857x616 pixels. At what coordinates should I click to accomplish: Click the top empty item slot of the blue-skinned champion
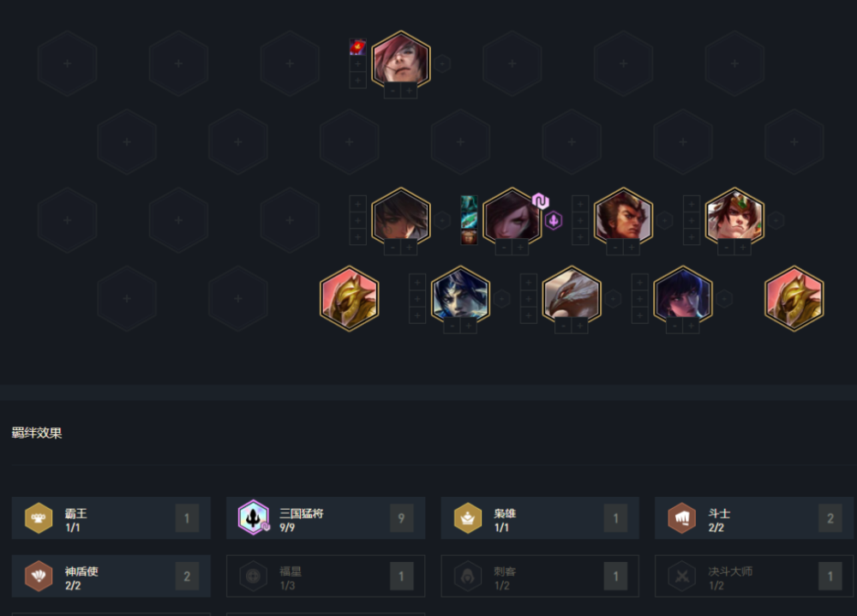coord(417,282)
